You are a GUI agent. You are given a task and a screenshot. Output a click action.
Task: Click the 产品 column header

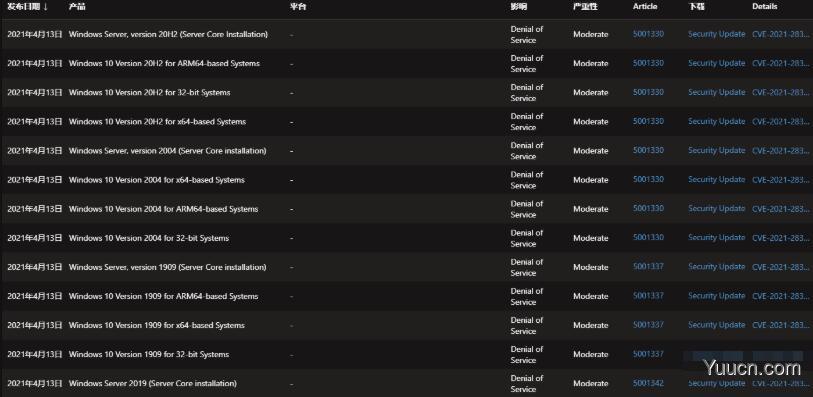point(77,7)
